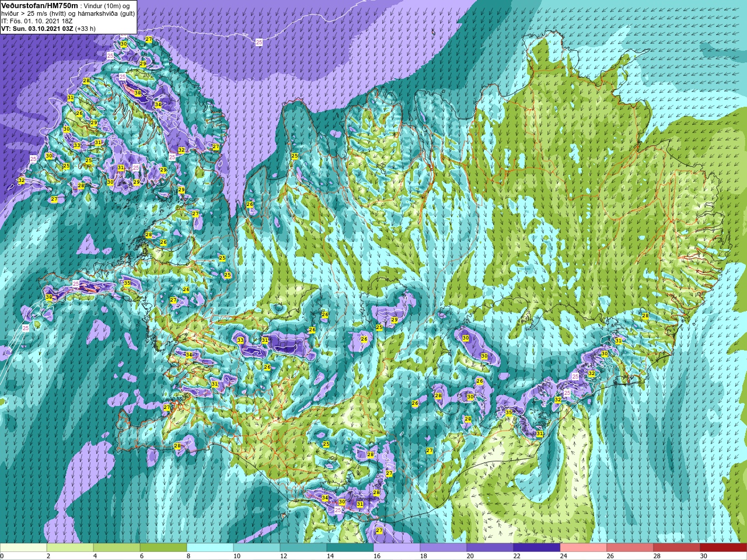Click the legend scale label '10'

click(x=237, y=556)
